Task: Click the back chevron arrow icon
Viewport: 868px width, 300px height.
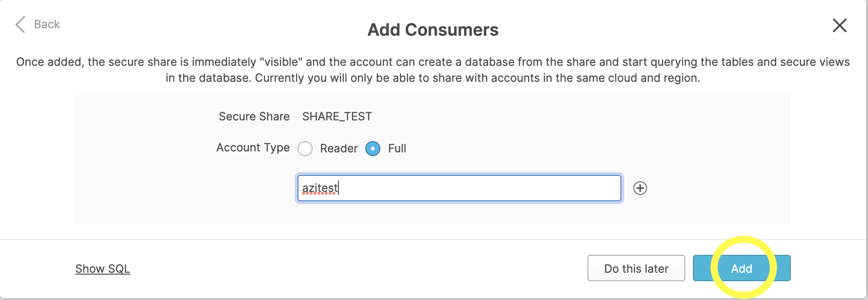Action: (x=20, y=24)
